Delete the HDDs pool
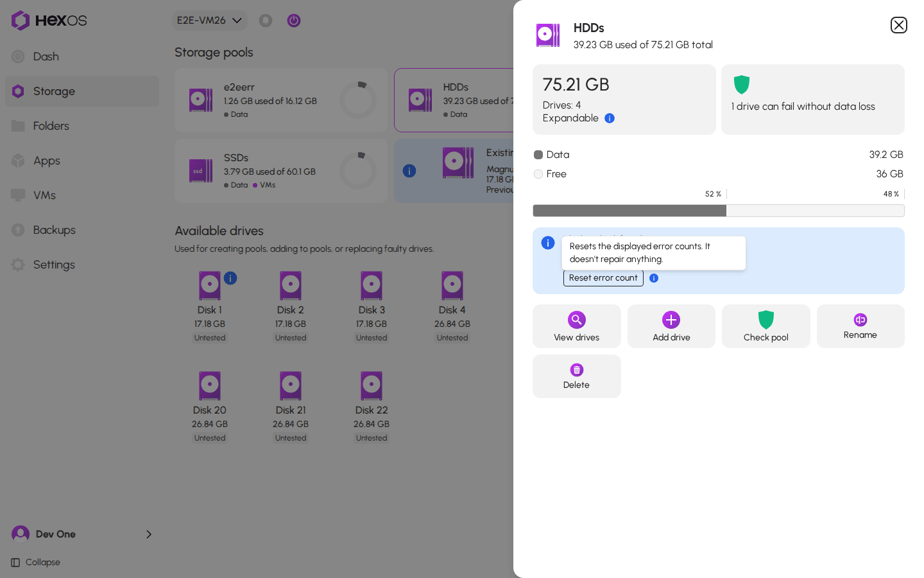Screen dimensions: 924x578 click(x=577, y=376)
